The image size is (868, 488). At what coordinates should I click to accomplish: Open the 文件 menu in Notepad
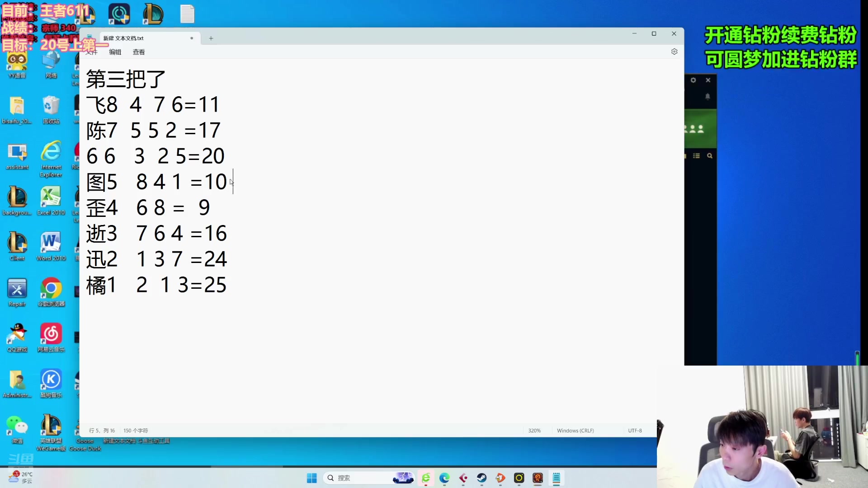tap(93, 52)
